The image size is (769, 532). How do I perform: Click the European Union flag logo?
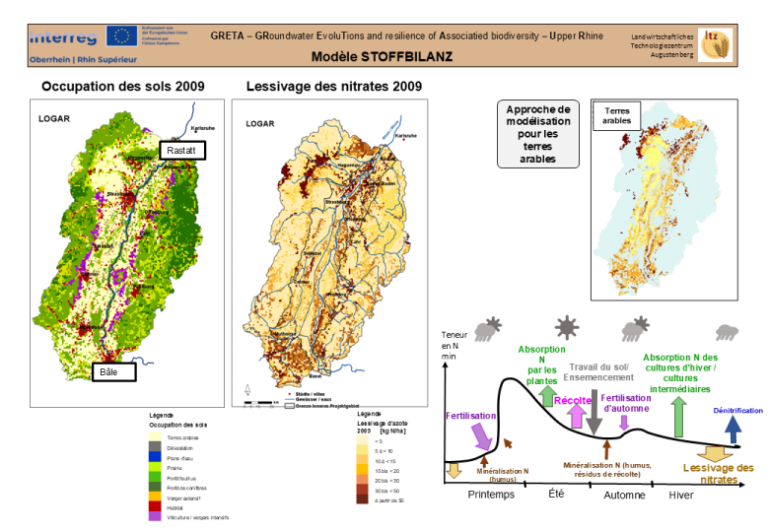tap(121, 35)
